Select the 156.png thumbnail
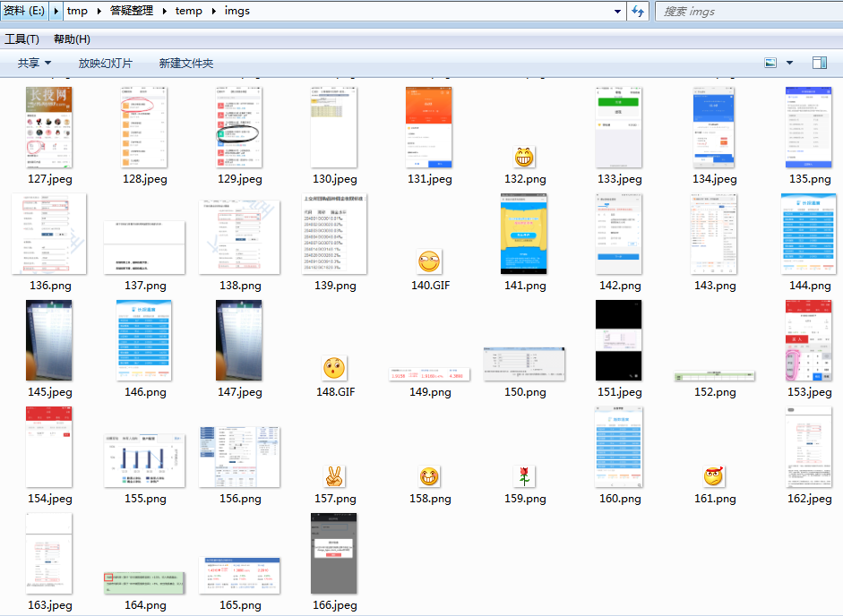The height and width of the screenshot is (616, 843). pyautogui.click(x=239, y=457)
